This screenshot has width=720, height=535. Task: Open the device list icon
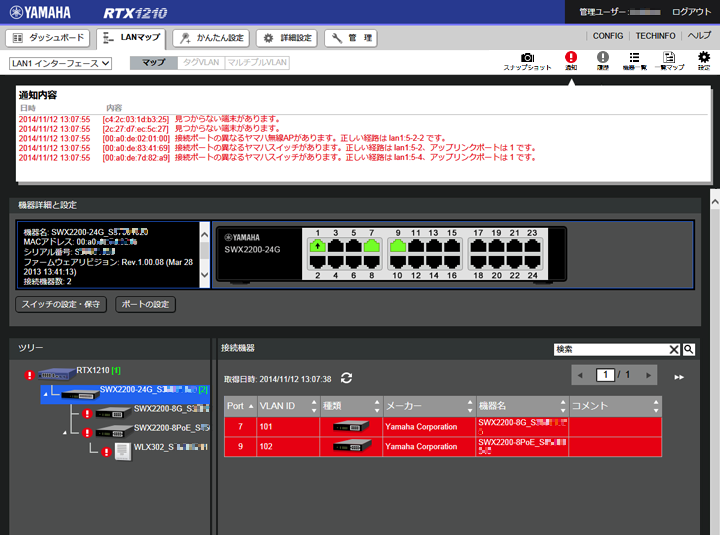point(634,58)
